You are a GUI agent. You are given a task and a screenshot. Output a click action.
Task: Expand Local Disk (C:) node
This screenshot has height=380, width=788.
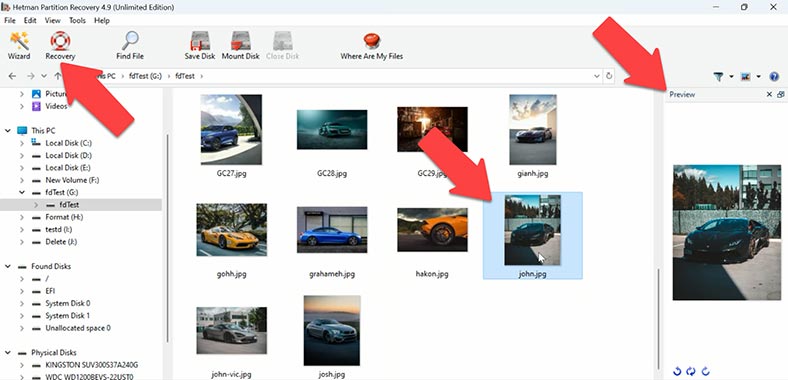pos(22,143)
